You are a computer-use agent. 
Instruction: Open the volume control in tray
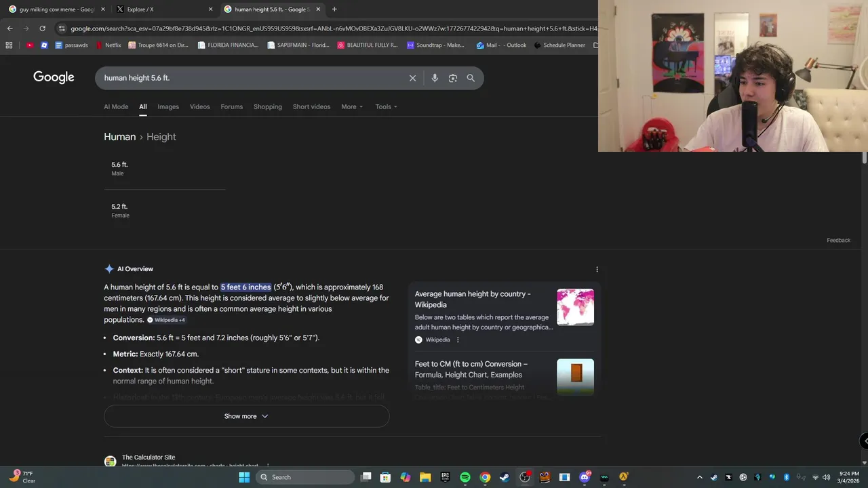(x=826, y=477)
